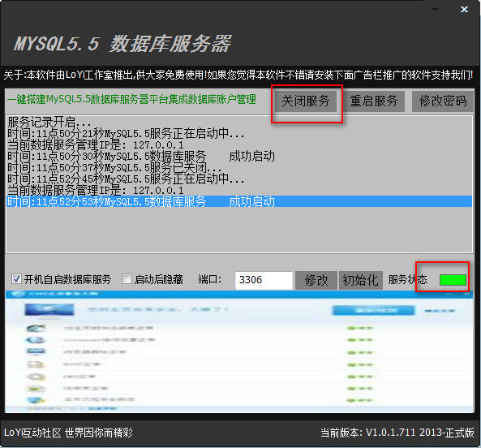
Task: Click LoY互动社区 世界因你而精彩 footer text
Action: 68,433
